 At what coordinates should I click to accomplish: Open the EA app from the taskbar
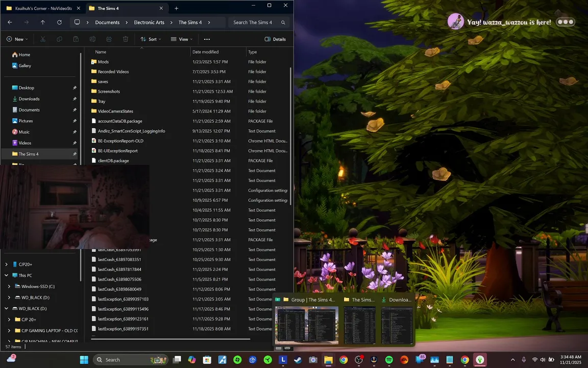(x=404, y=360)
